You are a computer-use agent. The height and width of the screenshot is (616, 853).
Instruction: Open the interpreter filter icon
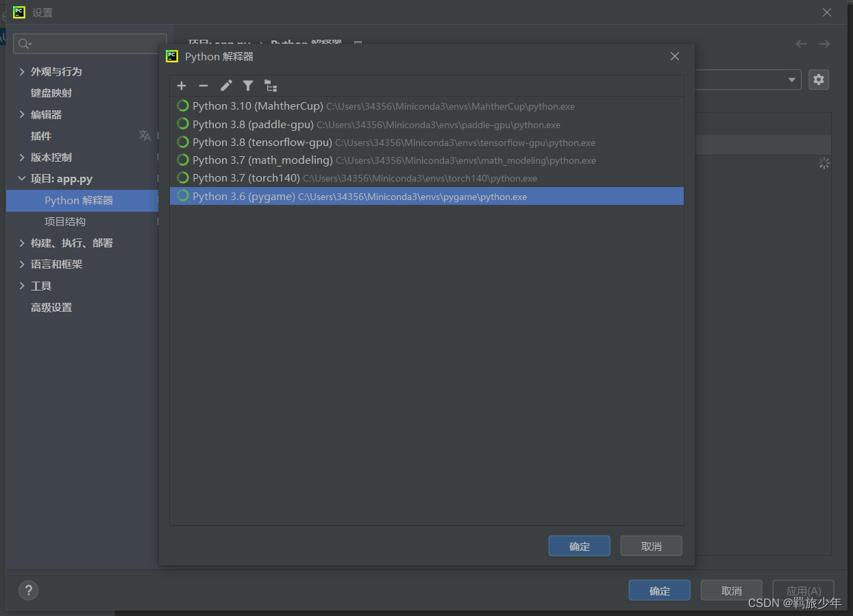pyautogui.click(x=248, y=86)
